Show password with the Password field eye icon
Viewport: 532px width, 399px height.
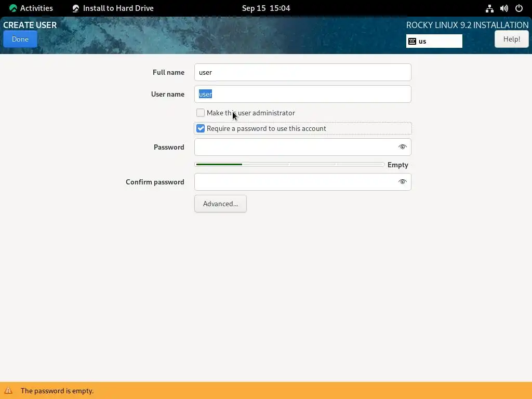click(403, 147)
